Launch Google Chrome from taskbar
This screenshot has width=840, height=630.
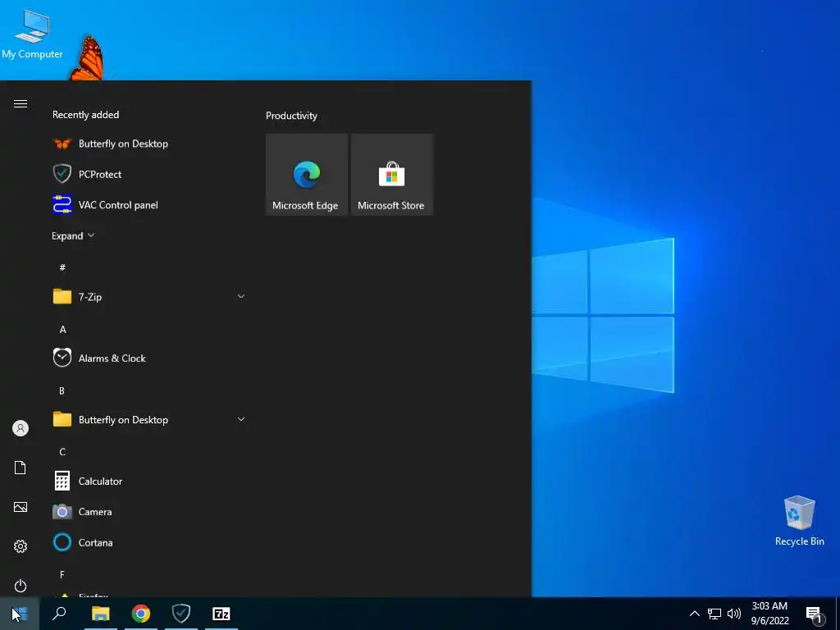tap(141, 614)
